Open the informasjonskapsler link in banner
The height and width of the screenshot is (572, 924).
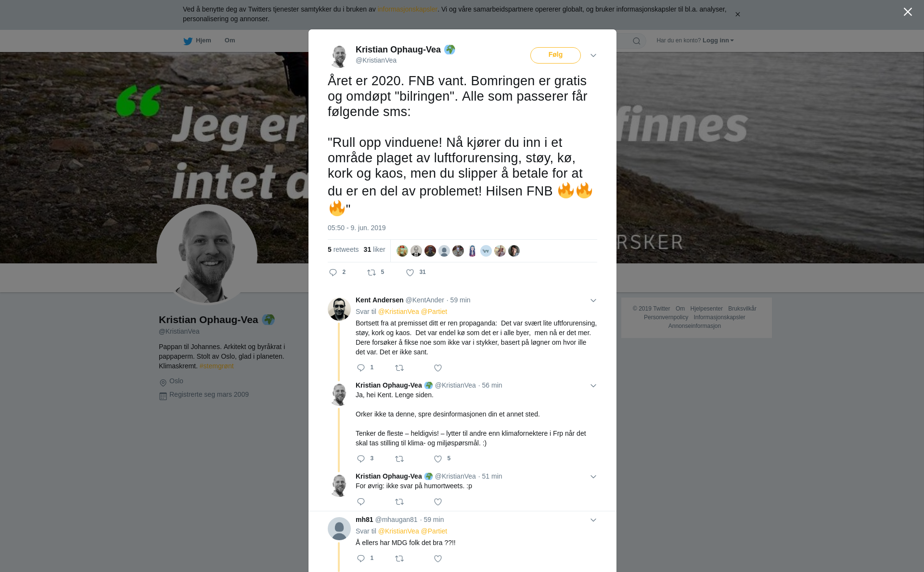click(407, 9)
